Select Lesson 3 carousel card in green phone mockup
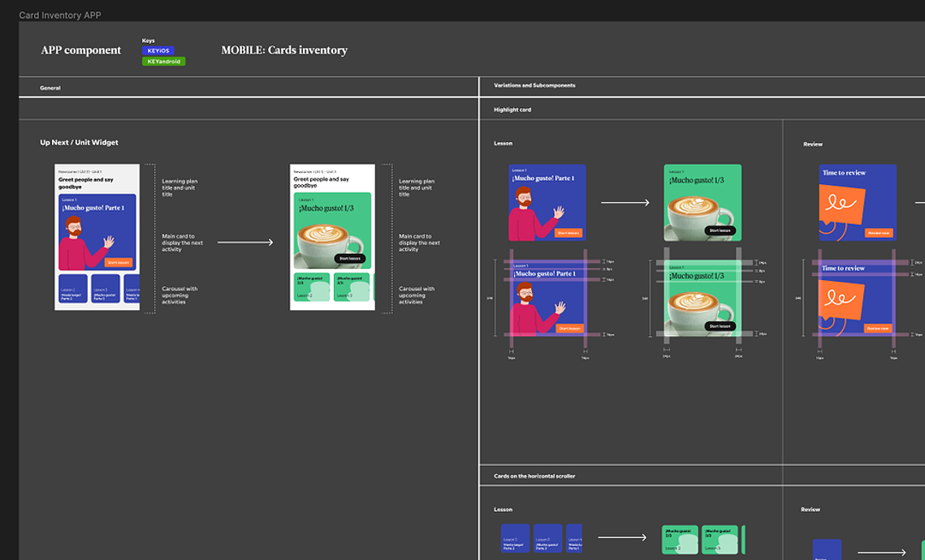The width and height of the screenshot is (925, 560). click(352, 287)
